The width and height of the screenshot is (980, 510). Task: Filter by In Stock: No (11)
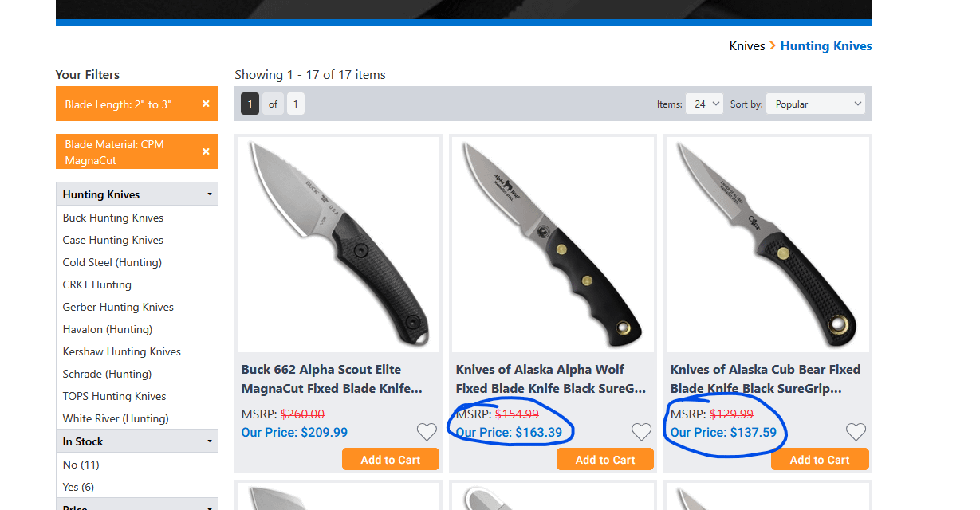[81, 465]
